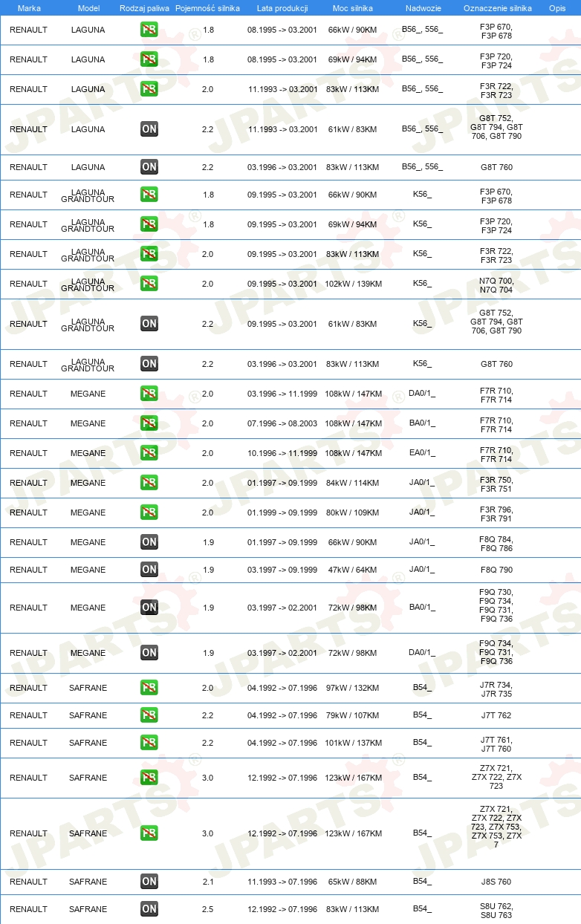
Task: Click the ON diesel icon for Laguna G8T 760 (B56_)
Action: pyautogui.click(x=149, y=167)
